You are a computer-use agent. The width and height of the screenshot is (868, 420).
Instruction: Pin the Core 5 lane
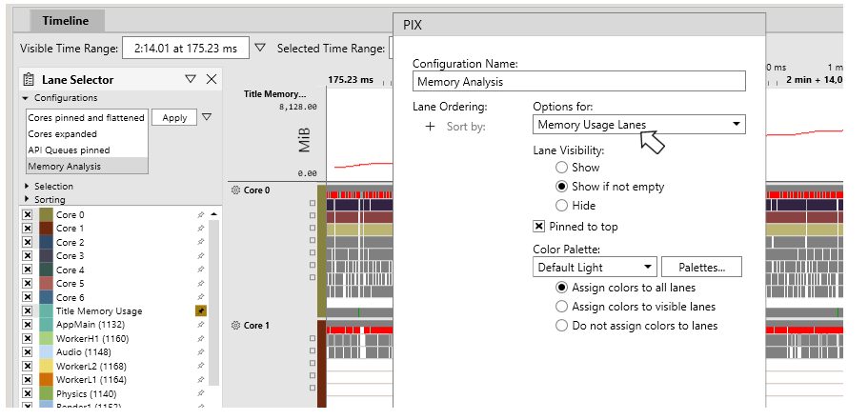pyautogui.click(x=201, y=283)
